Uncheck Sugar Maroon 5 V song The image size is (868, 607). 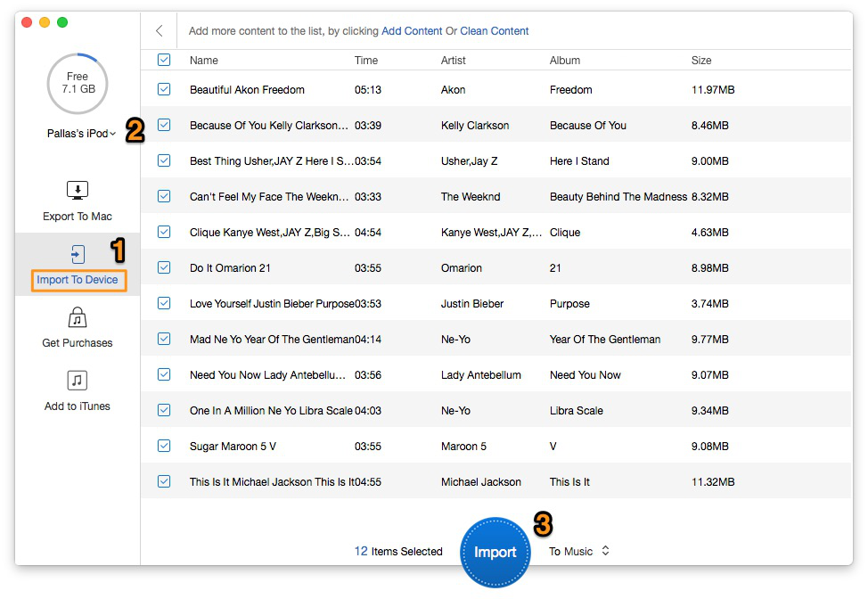164,446
